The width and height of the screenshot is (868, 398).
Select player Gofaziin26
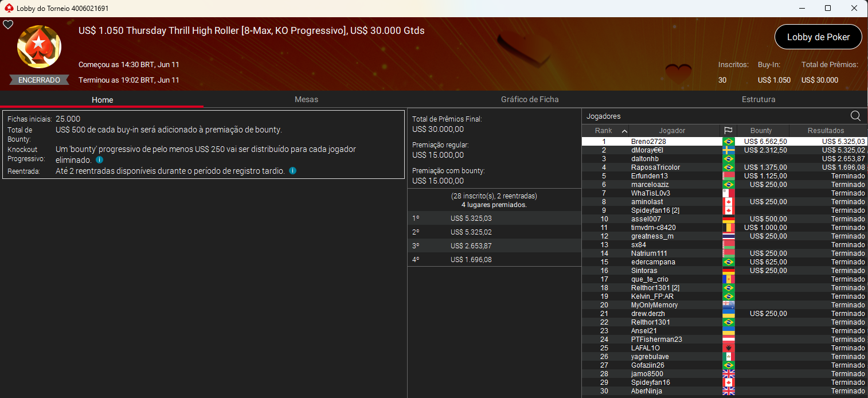pyautogui.click(x=724, y=365)
